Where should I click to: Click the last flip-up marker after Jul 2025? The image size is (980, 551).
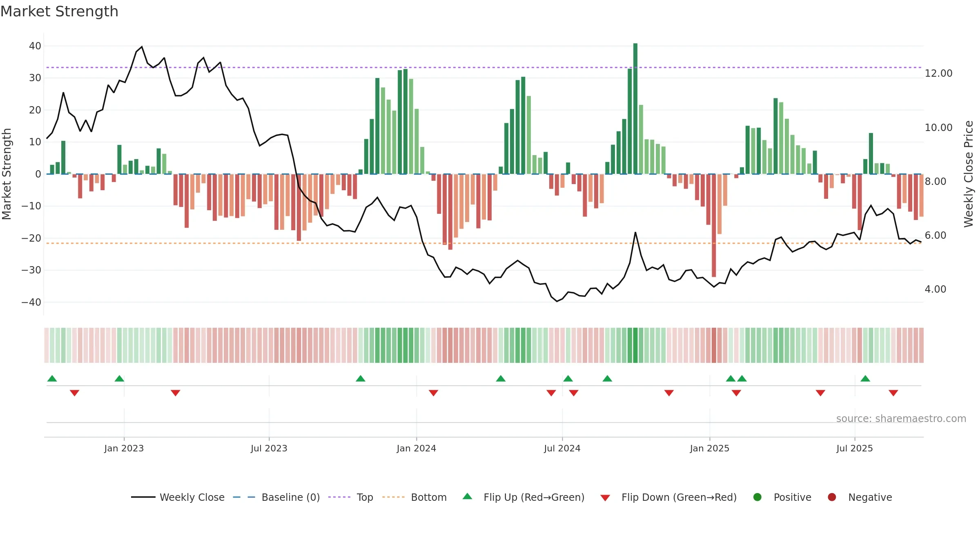pos(865,378)
